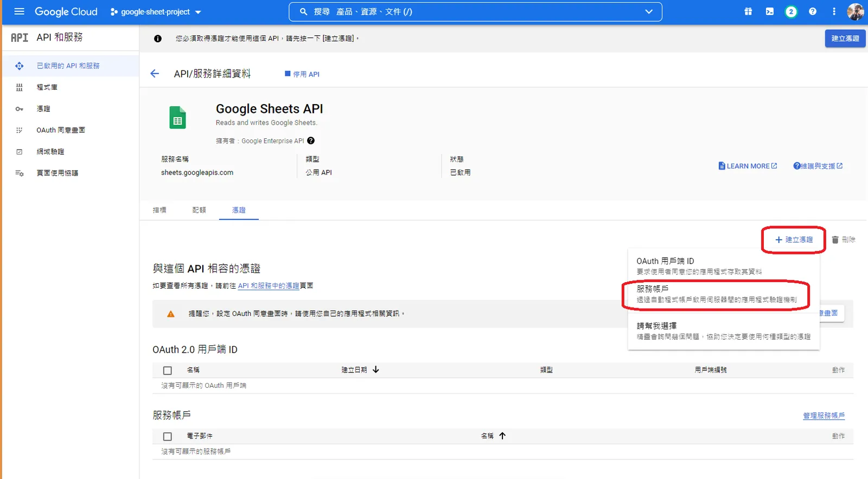Image resolution: width=868 pixels, height=479 pixels.
Task: Open 管理服務帳戶 link
Action: [824, 416]
